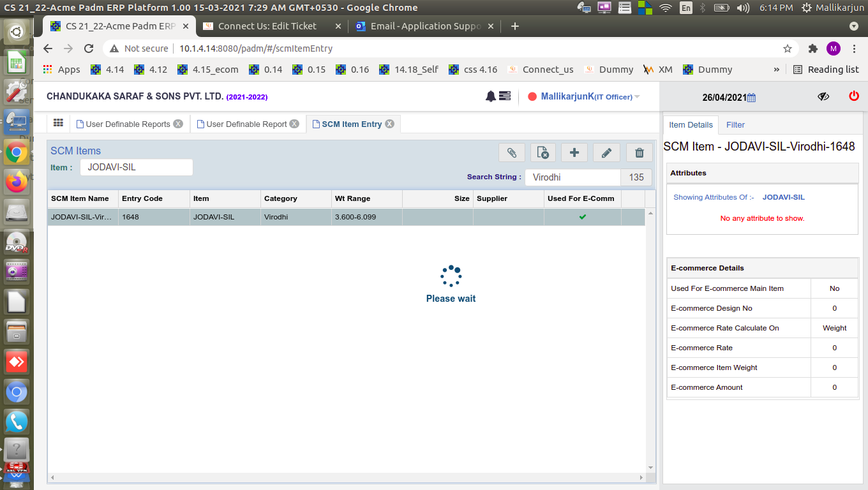Screen dimensions: 868x490
Task: Add a new SCM item with plus icon
Action: [574, 152]
